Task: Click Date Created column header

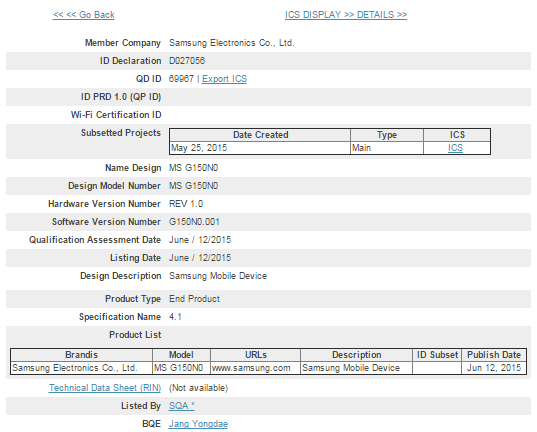Action: click(260, 135)
